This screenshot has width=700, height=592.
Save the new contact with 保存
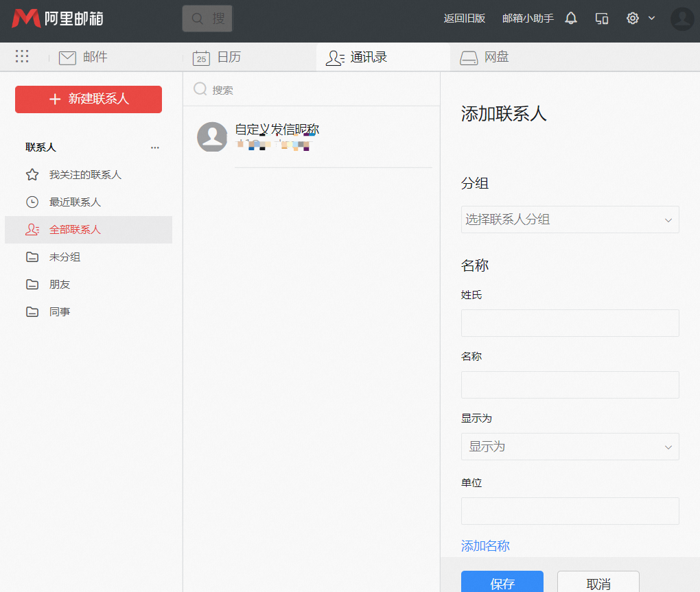point(502,582)
